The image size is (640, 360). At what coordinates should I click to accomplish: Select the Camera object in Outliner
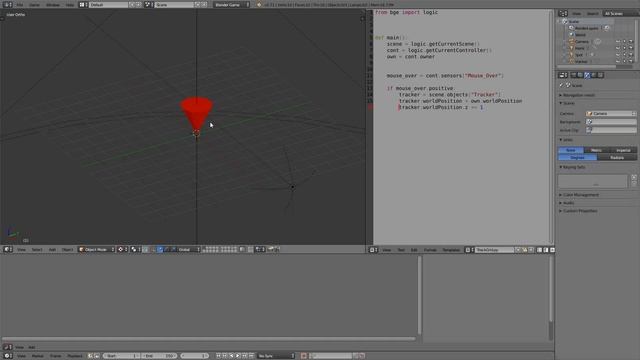tap(582, 42)
